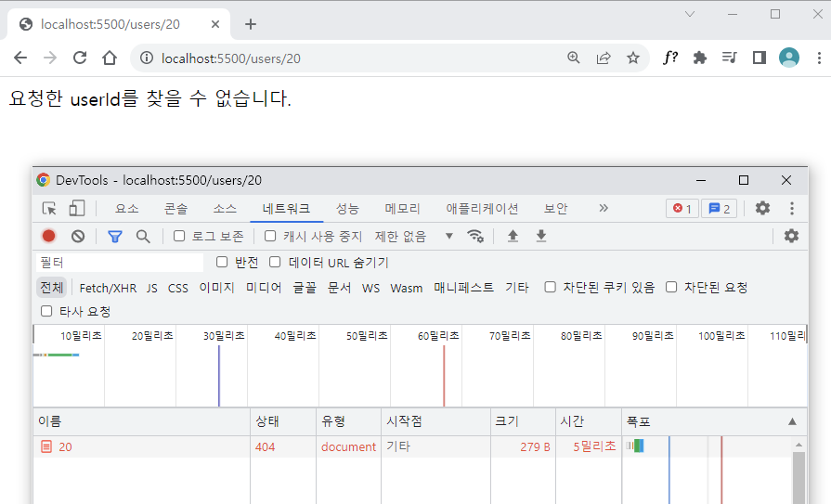Export HAR file with download arrow
This screenshot has width=831, height=504.
click(541, 236)
